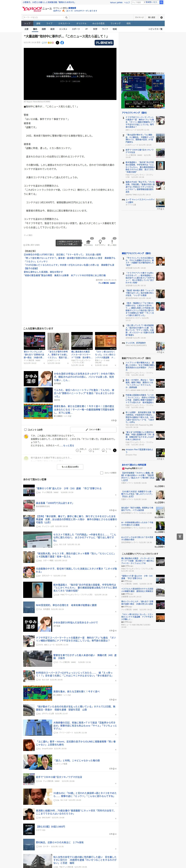Open article NHK受信契約、単位の合理化を
186x868 pixels.
pyautogui.click(x=66, y=605)
